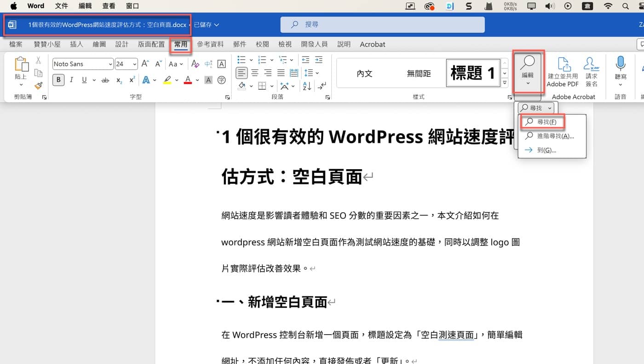Right align the paragraph

pyautogui.click(x=268, y=73)
